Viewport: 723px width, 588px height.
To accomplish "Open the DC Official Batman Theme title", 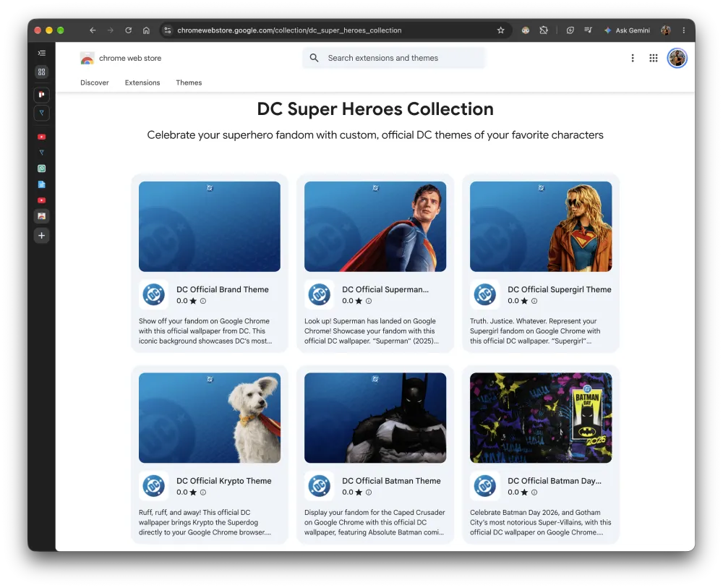I will coord(391,481).
